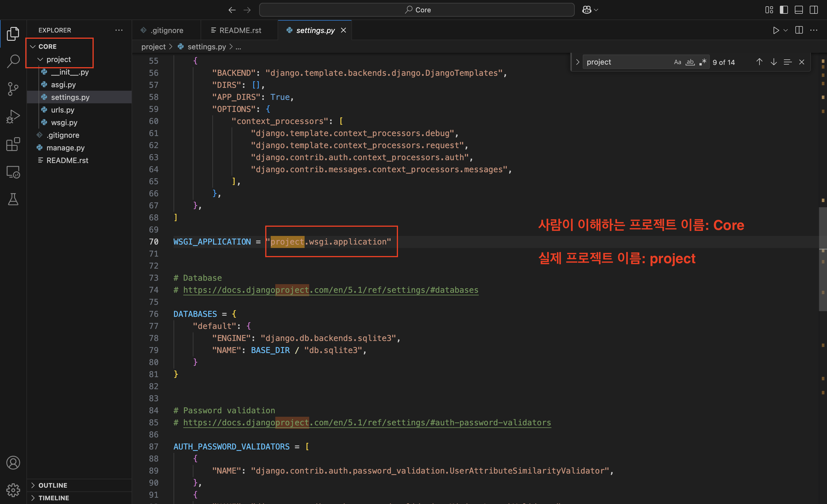827x504 pixels.
Task: Toggle match case in the find widget
Action: (x=677, y=62)
